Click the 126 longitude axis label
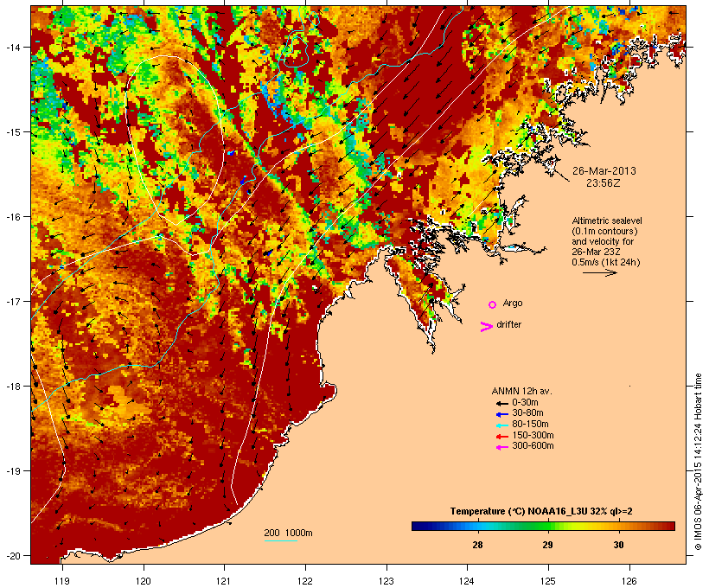The width and height of the screenshot is (709, 588). tap(629, 581)
